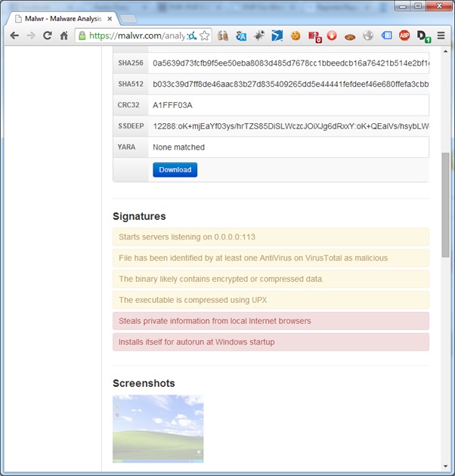Click the browser back arrow
The image size is (455, 476).
(x=14, y=36)
